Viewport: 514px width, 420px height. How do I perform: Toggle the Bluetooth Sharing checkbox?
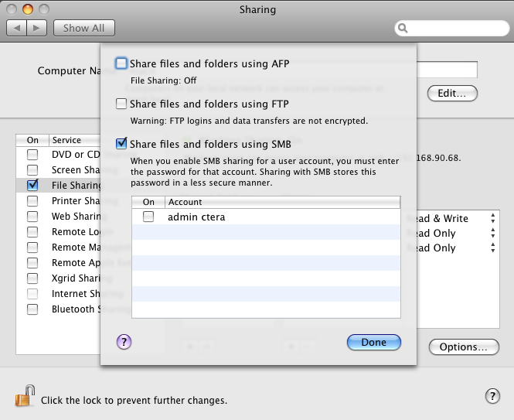[32, 309]
